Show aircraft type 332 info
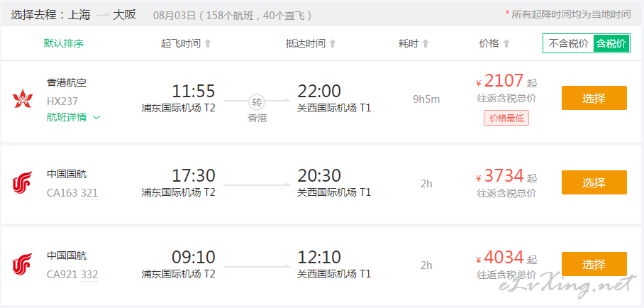The image size is (644, 308). [x=89, y=274]
